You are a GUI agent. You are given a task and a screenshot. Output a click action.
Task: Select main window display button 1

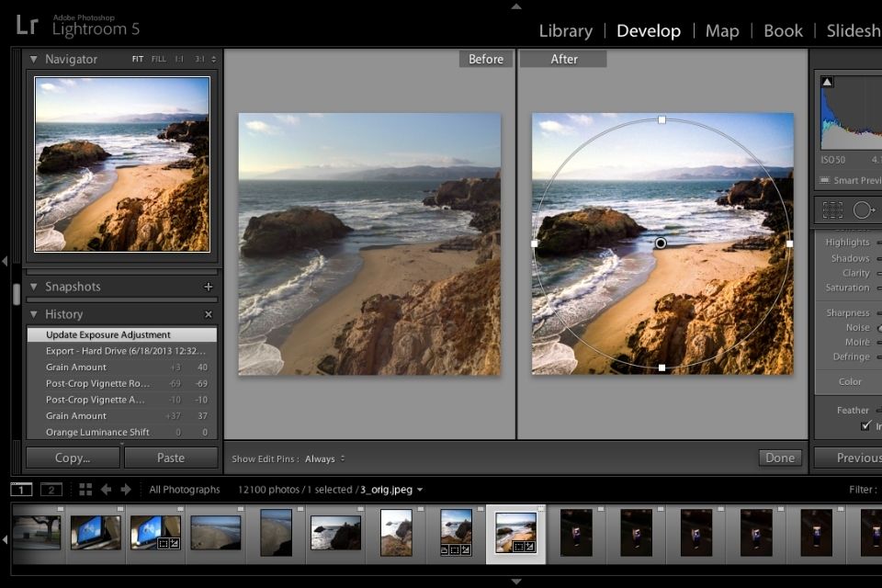21,490
